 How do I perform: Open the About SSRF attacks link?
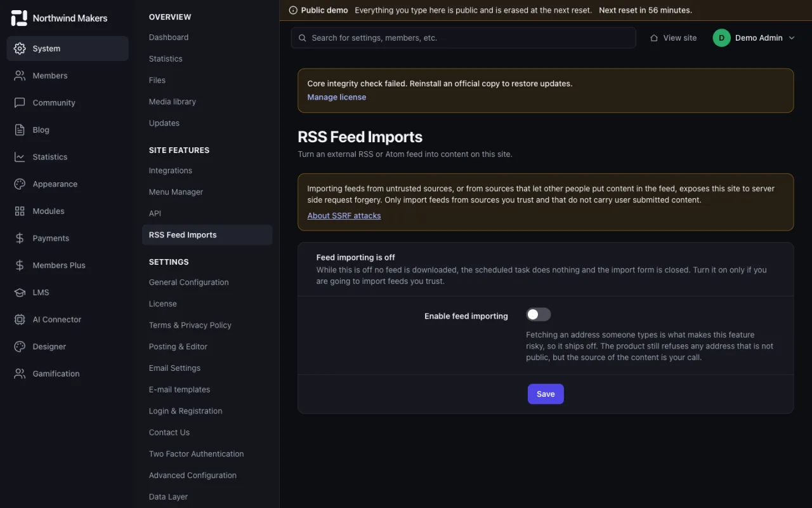coord(344,216)
